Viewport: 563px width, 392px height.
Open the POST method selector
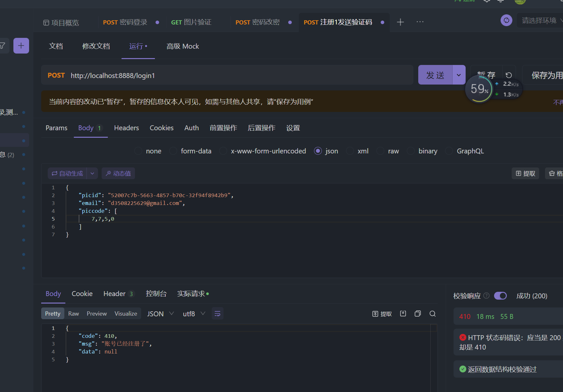(x=56, y=75)
